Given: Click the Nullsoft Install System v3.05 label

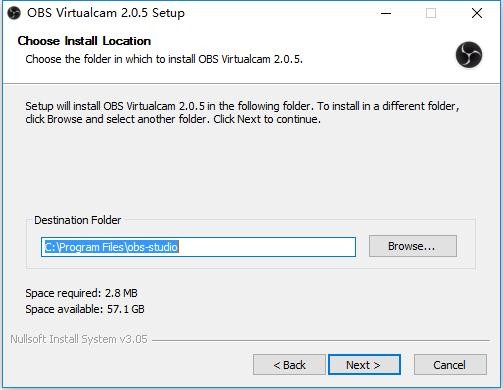Looking at the screenshot, I should tap(79, 339).
